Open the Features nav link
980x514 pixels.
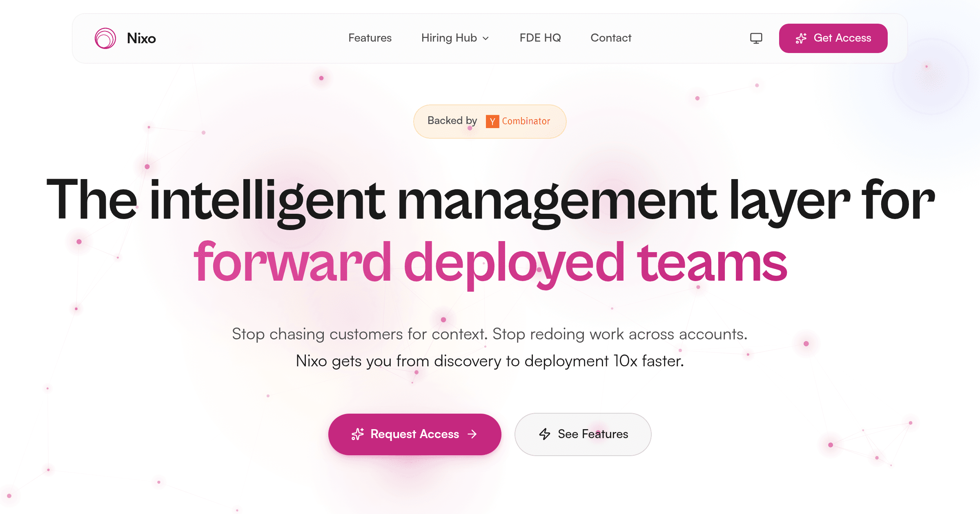(370, 38)
